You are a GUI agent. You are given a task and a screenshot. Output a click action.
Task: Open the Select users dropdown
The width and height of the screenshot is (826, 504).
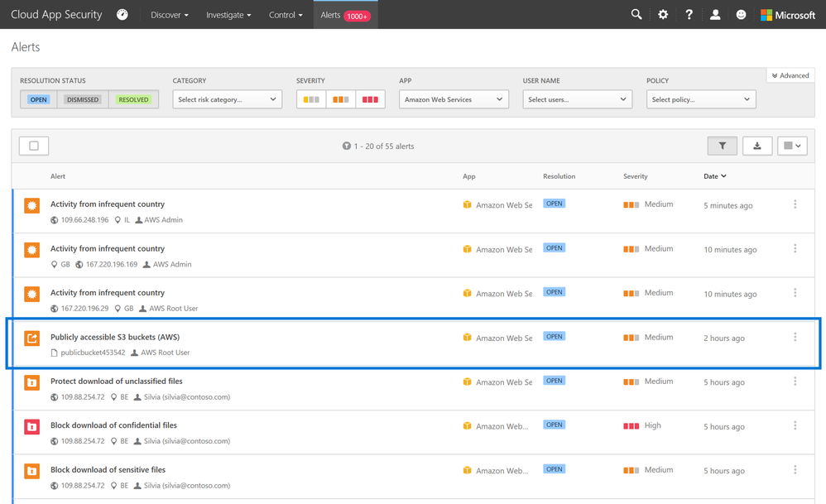578,99
